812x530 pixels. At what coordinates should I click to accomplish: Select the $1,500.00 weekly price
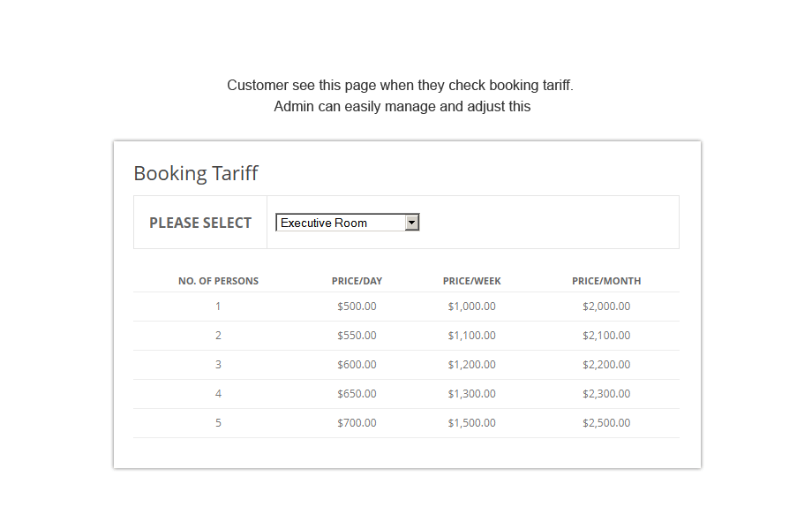point(471,423)
